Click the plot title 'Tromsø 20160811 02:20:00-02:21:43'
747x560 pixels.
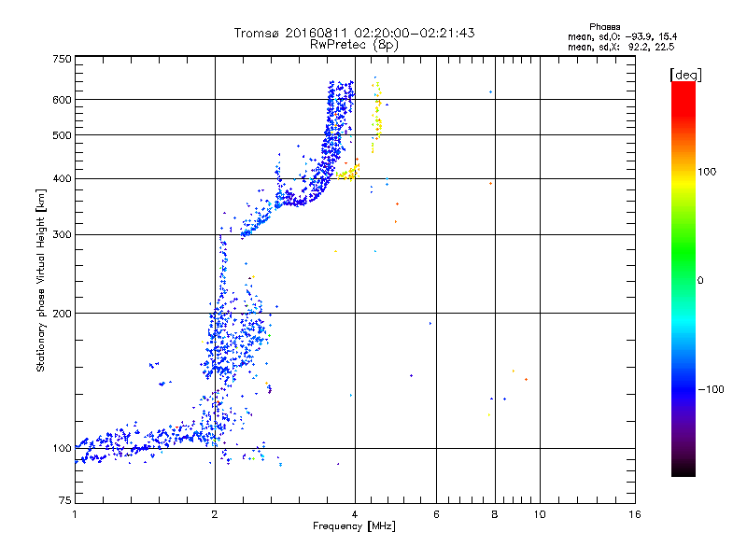[x=354, y=33]
